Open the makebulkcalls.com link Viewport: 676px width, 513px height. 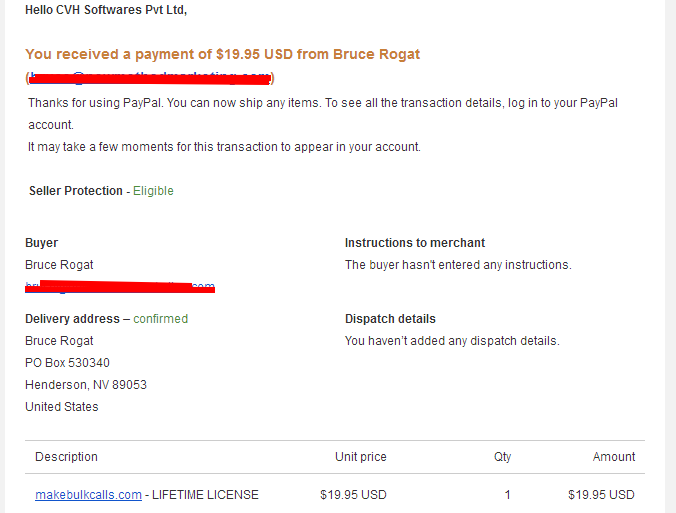(x=88, y=494)
